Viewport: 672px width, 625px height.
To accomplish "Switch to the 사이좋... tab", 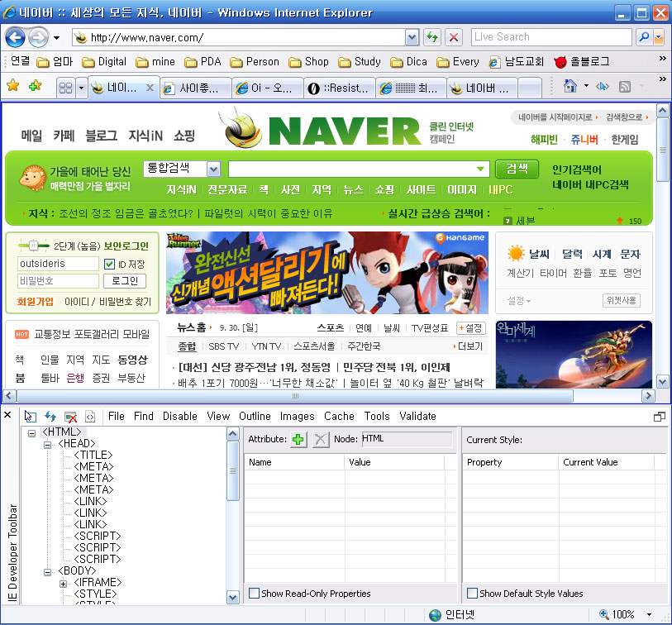I will point(196,88).
